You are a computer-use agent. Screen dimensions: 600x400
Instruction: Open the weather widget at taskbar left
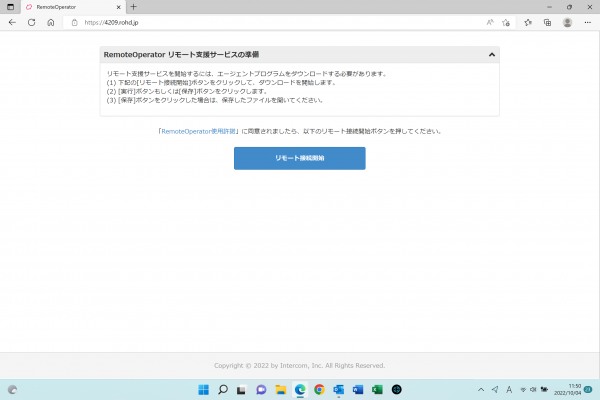coord(12,390)
